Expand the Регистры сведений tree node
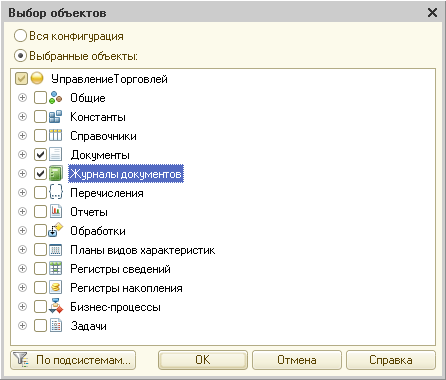This screenshot has width=446, height=380. [x=22, y=269]
